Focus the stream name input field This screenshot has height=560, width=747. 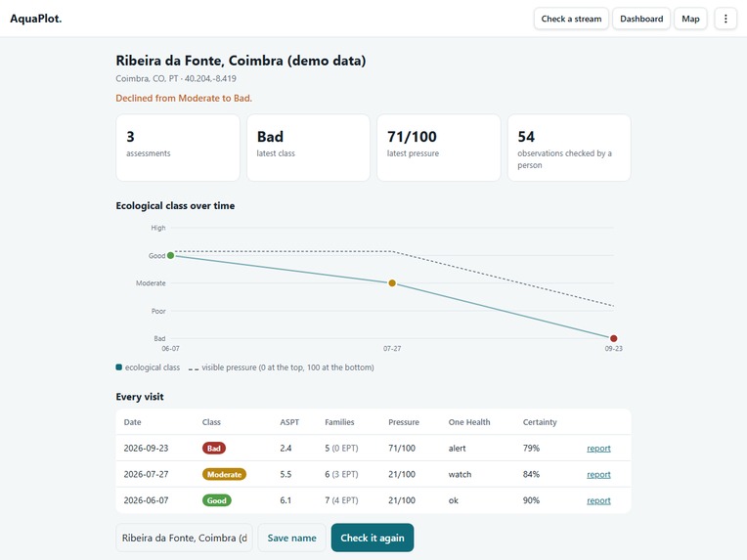tap(185, 538)
